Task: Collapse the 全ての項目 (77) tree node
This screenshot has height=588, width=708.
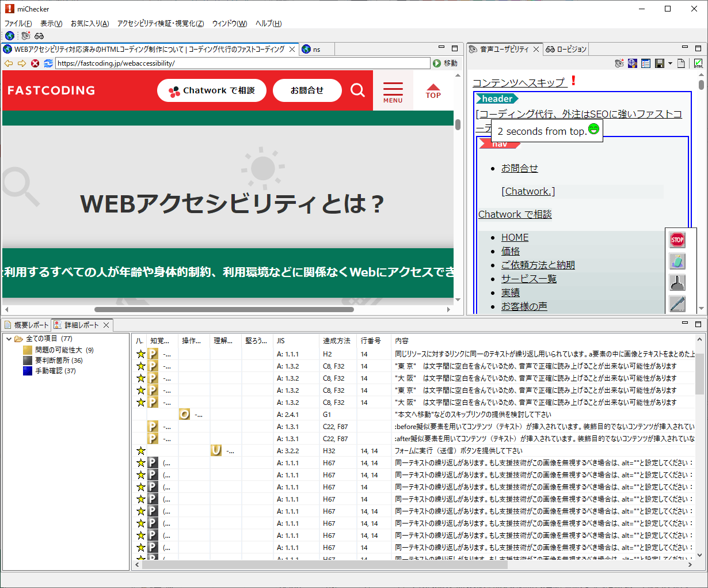Action: pyautogui.click(x=9, y=339)
